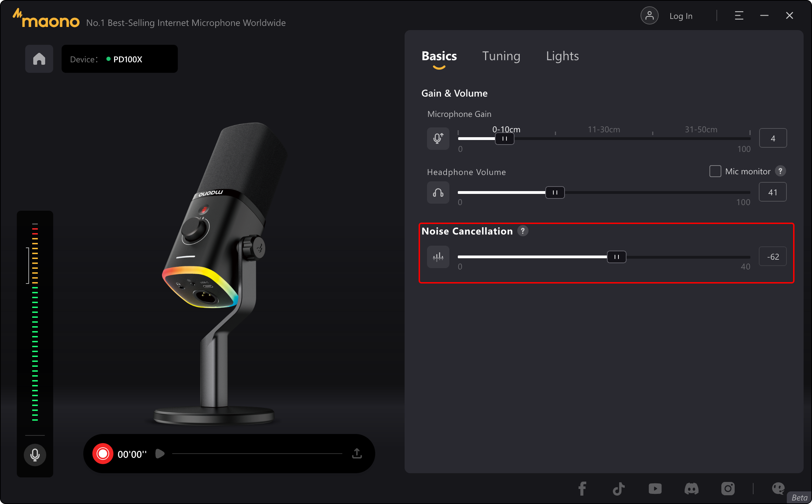The image size is (812, 504).
Task: Export the recording with the upload icon
Action: tap(357, 454)
